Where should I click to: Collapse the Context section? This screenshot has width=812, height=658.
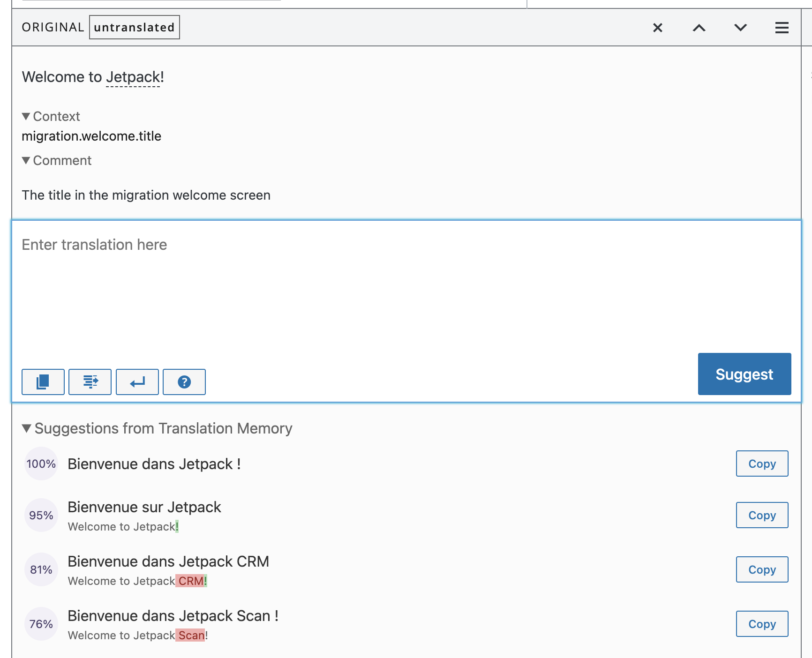point(51,116)
